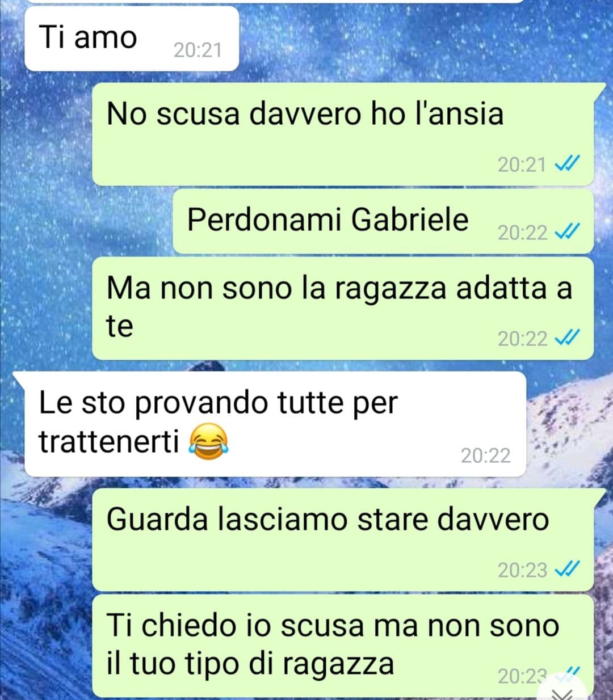Viewport: 613px width, 700px height.
Task: Select "Ti chiedo io scusa" message bubble
Action: [343, 646]
